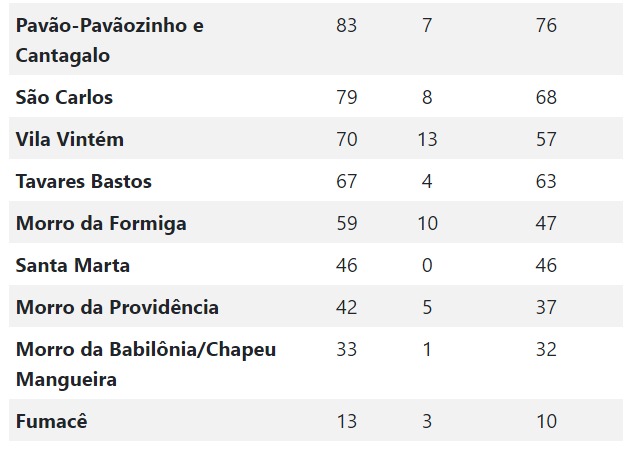
Task: Select value 79 in São Carlos row
Action: [347, 97]
